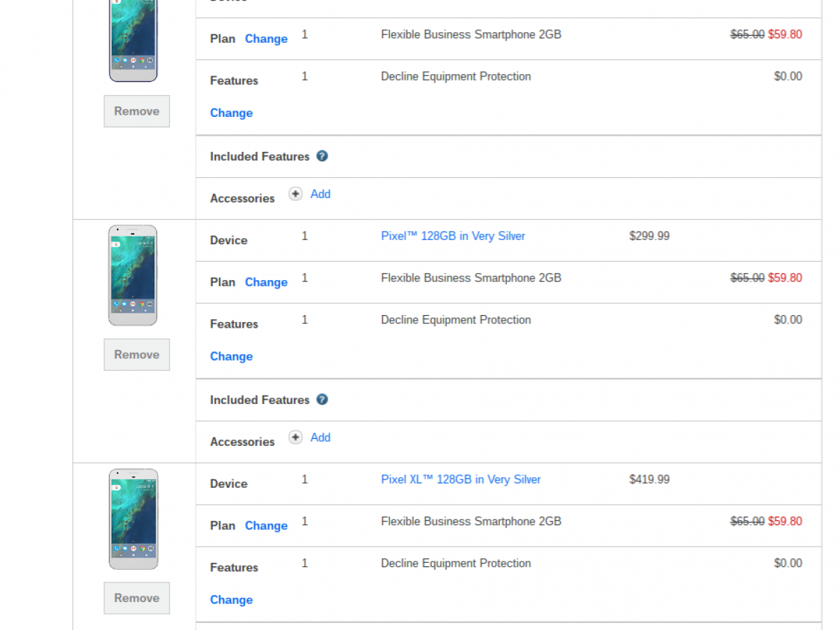This screenshot has width=840, height=630.
Task: Add accessories to Pixel 128GB Very Silver
Action: click(321, 437)
